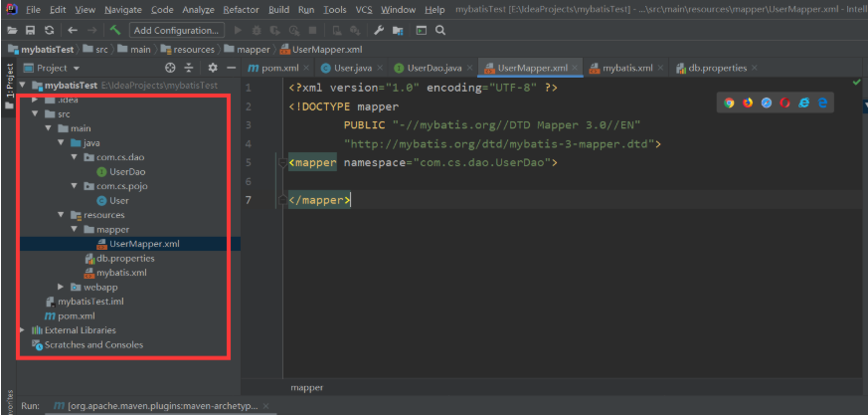
Task: Open the Navigate menu
Action: (123, 9)
